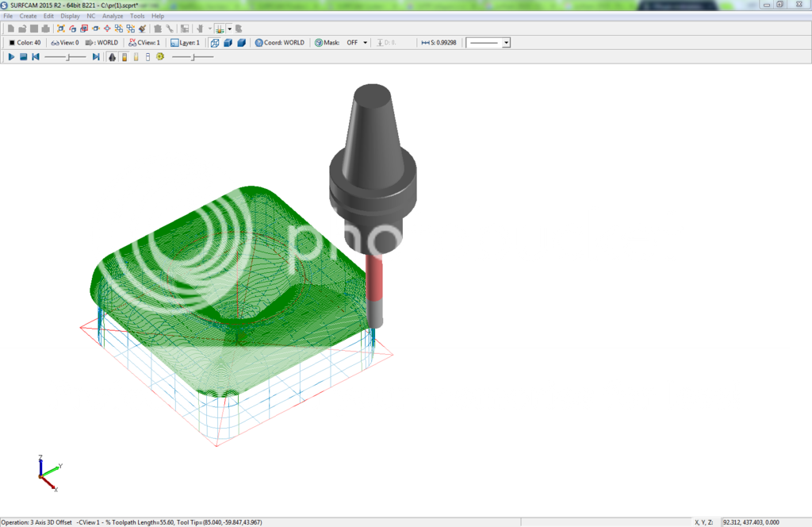Switch to wireframe display mode
Image resolution: width=812 pixels, height=527 pixels.
click(x=214, y=43)
